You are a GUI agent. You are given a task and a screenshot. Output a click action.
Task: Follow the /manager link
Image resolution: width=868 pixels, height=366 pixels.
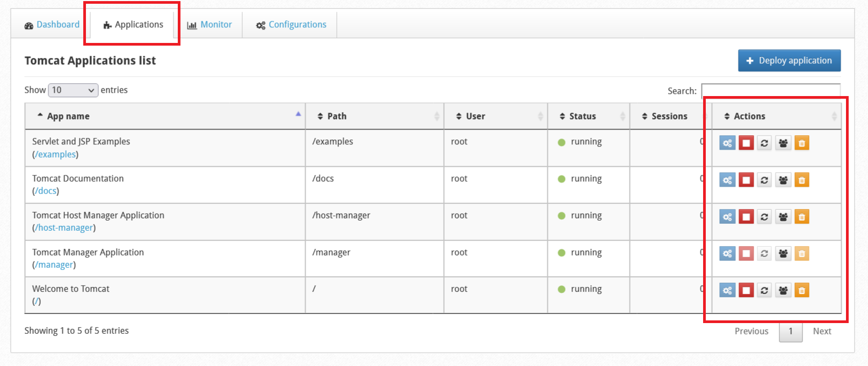tap(54, 265)
